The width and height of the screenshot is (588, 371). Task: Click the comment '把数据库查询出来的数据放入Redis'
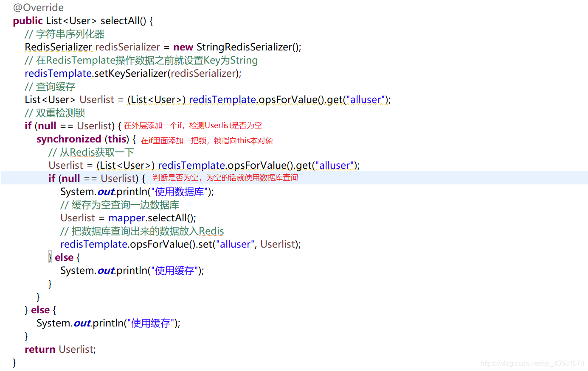pos(142,231)
